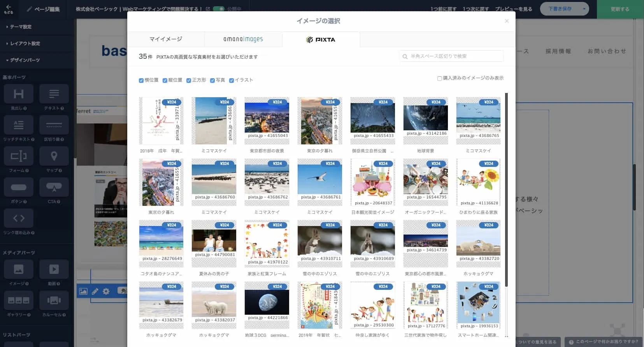Screen dimensions: 644x347
Task: Click the カルーセル carousel part icon
Action: coord(54,300)
